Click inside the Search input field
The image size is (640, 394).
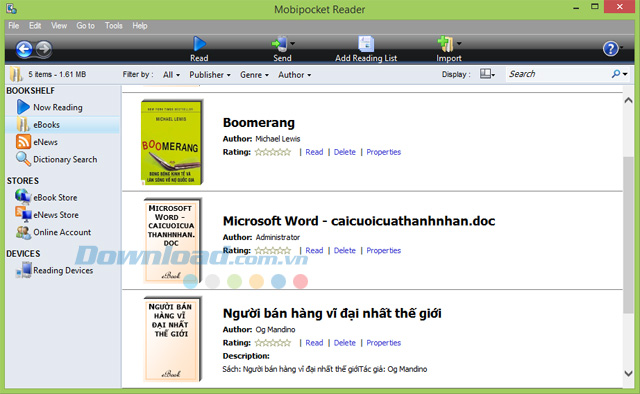[558, 74]
